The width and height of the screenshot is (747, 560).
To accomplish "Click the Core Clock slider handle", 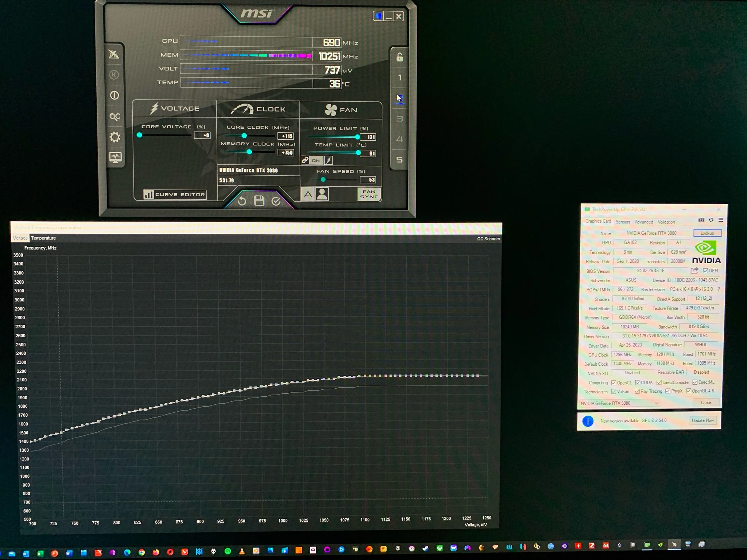I will tap(244, 136).
